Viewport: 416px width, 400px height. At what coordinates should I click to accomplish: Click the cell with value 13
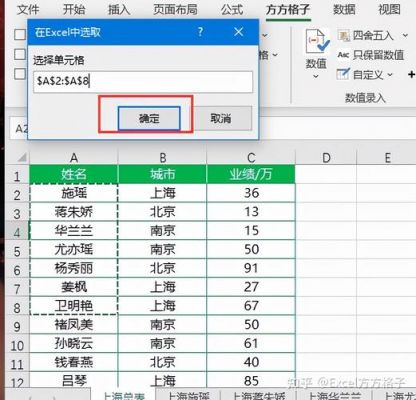pyautogui.click(x=251, y=212)
